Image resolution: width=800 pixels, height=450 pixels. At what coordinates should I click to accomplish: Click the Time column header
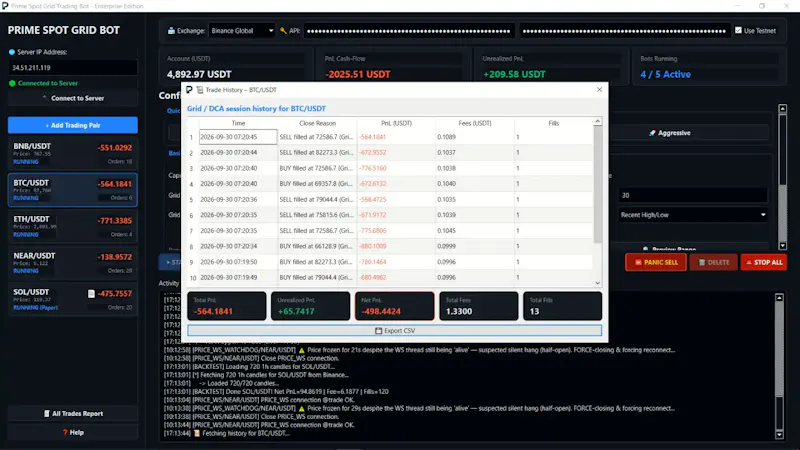tap(238, 123)
